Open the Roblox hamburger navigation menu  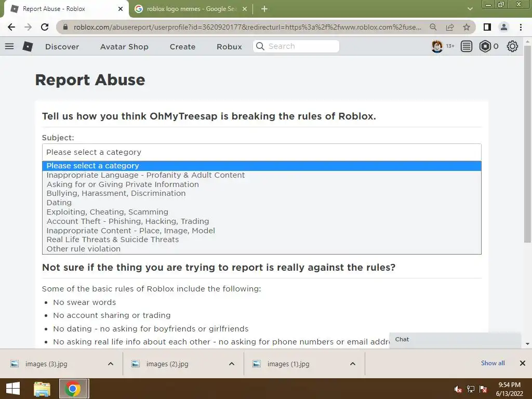point(9,46)
